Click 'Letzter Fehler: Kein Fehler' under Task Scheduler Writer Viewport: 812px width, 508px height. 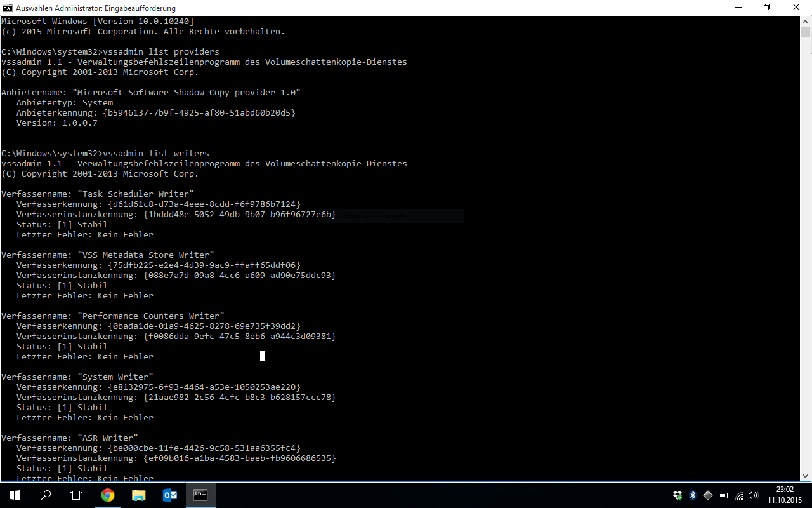click(85, 234)
